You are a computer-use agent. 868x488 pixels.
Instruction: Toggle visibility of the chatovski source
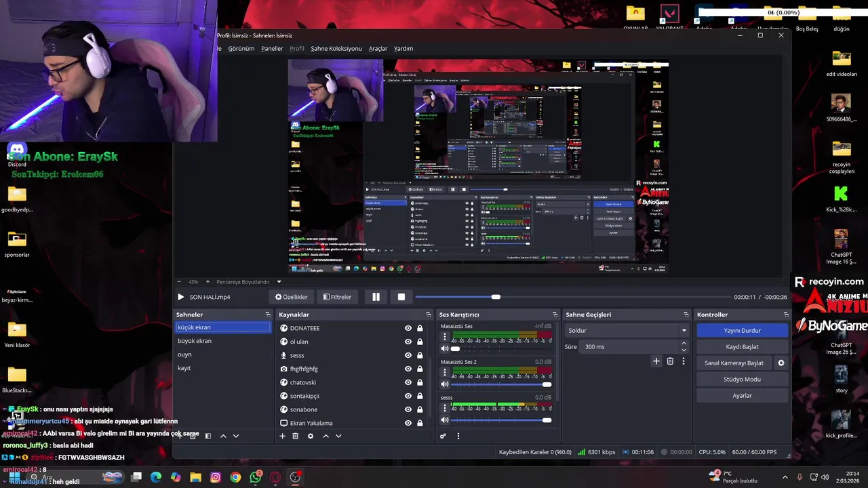click(x=408, y=382)
